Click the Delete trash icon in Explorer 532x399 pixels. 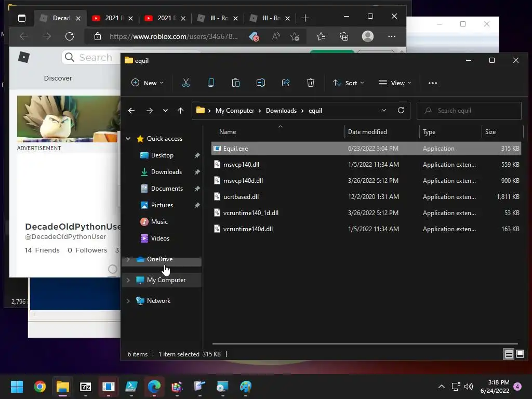(x=311, y=83)
